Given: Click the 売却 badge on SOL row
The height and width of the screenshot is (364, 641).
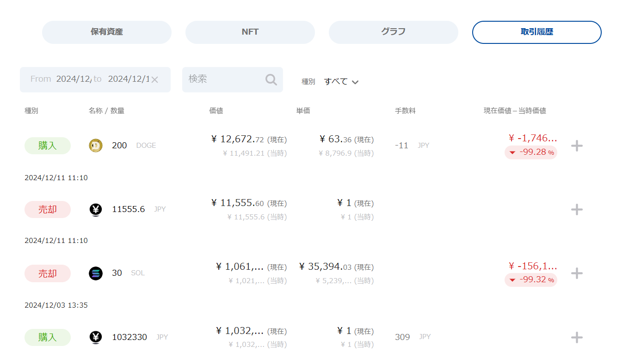Looking at the screenshot, I should [48, 273].
